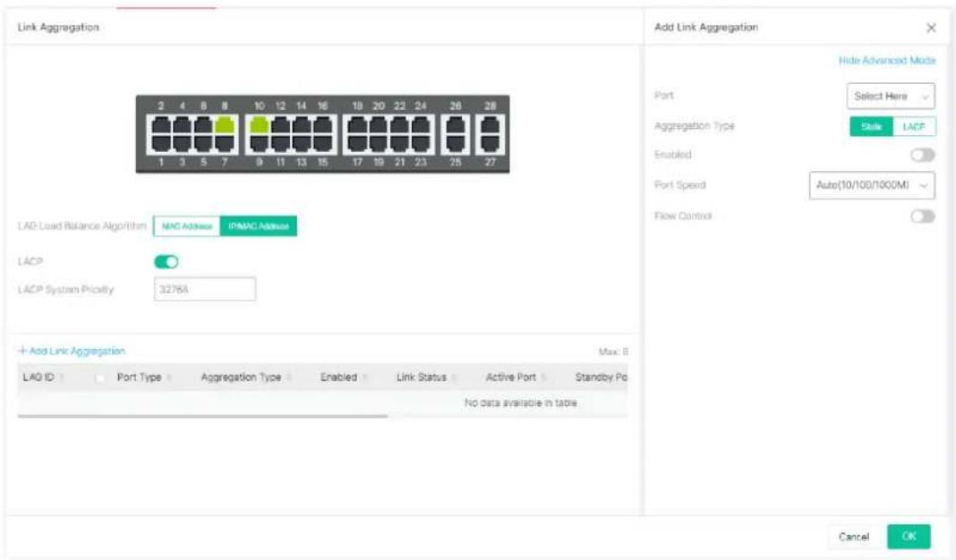Select port 13 on the switch panel
The height and width of the screenshot is (560, 956).
pyautogui.click(x=302, y=143)
